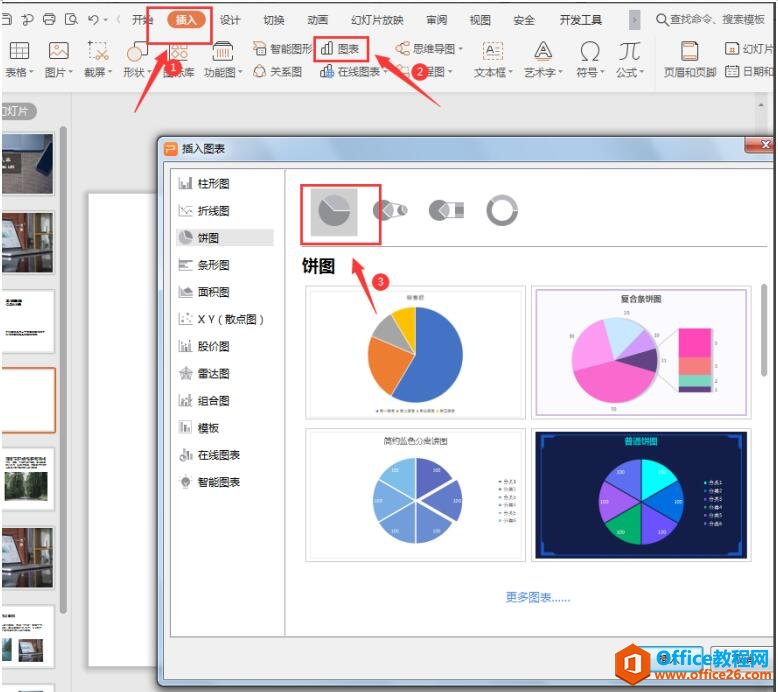Select Online chart (在线图表) list item
This screenshot has height=692, width=778.
coord(224,455)
